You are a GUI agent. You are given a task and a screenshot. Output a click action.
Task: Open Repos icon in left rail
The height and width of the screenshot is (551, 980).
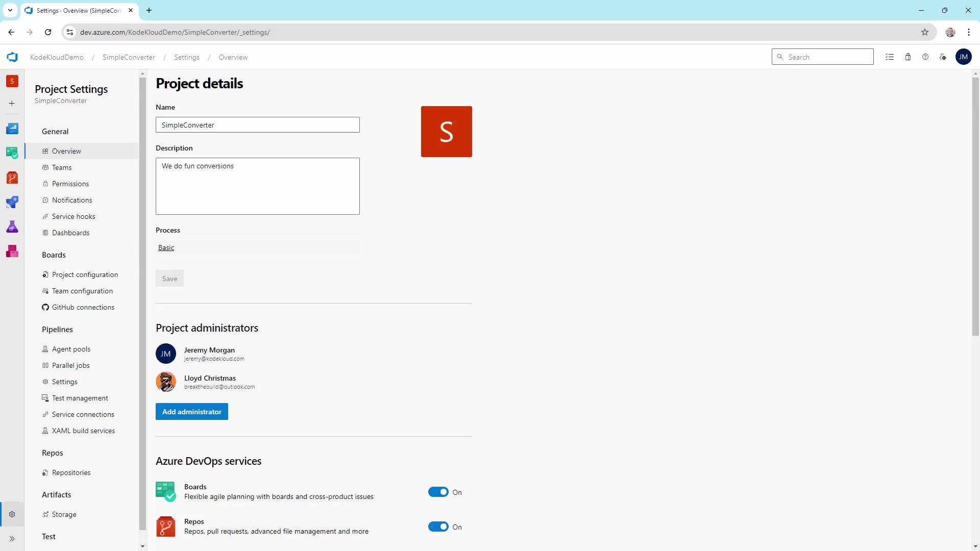coord(12,178)
